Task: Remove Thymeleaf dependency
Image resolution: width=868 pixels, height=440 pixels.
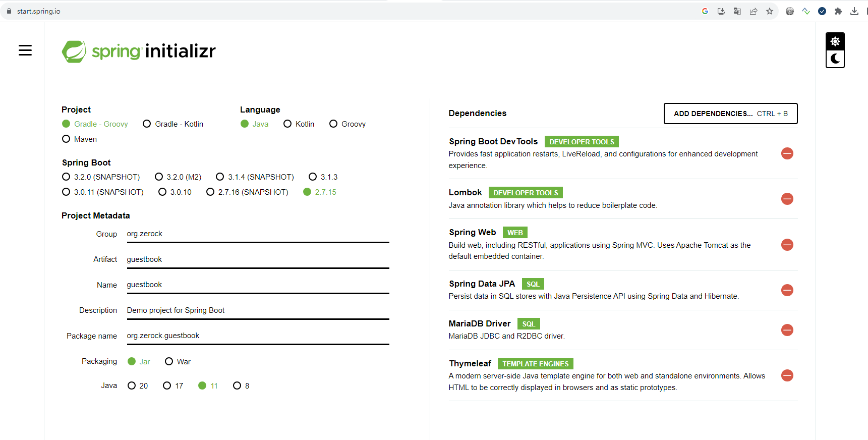Action: pos(787,375)
